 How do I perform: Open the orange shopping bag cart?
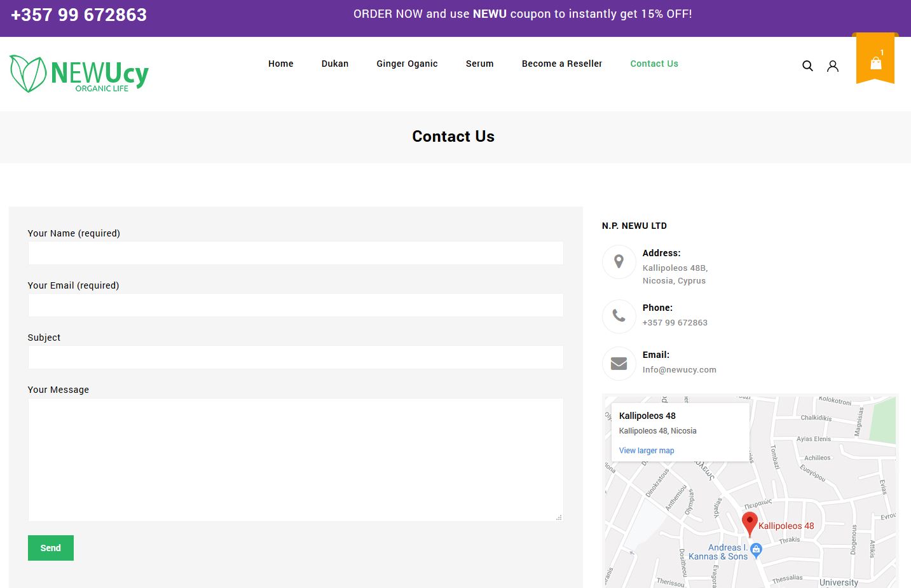coord(875,62)
